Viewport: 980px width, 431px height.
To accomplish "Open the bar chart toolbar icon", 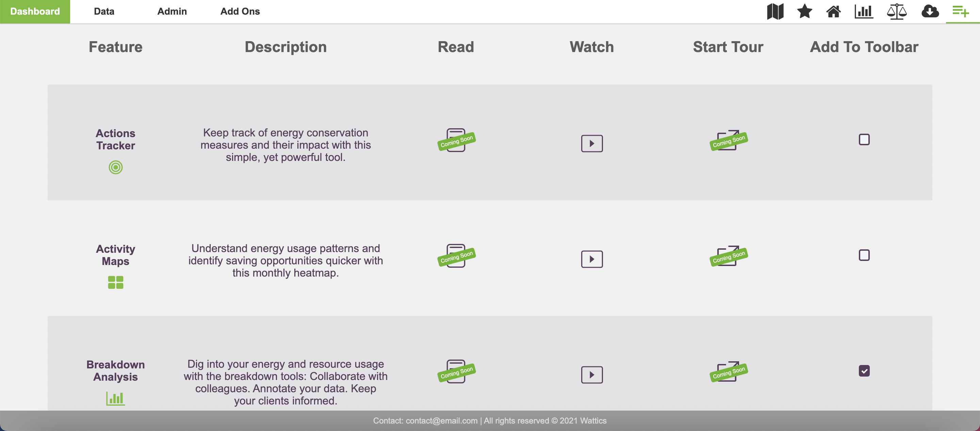I will 864,12.
